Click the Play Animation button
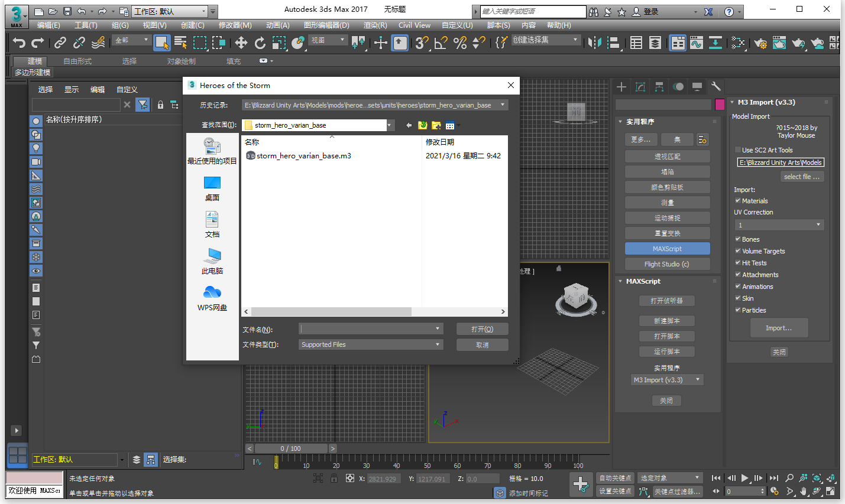 click(x=745, y=478)
